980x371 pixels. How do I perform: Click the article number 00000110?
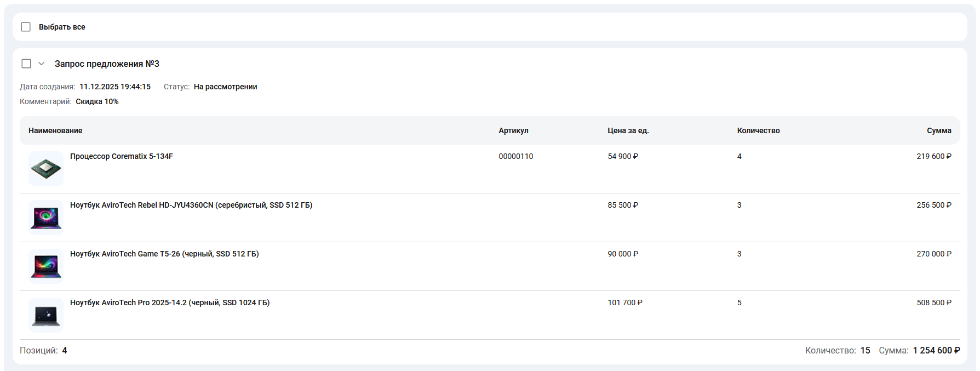[515, 156]
